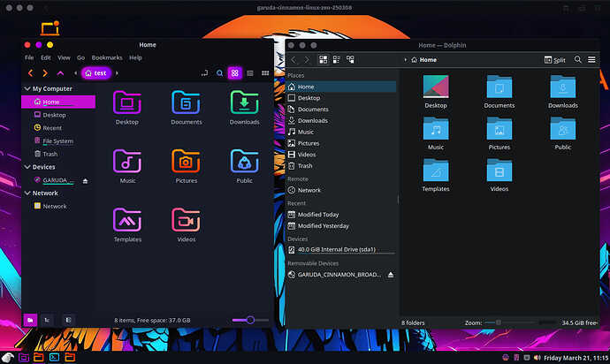
Task: Toggle location entry icon in Nemo toolbar
Action: click(x=204, y=73)
